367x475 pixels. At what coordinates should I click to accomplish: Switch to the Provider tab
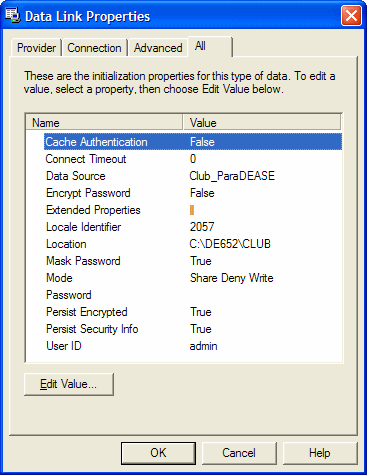(36, 48)
